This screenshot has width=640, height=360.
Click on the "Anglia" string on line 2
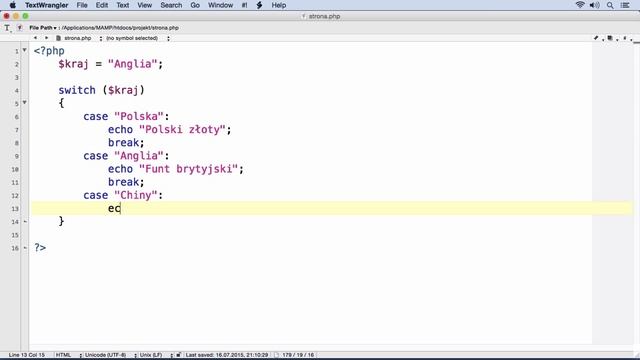(132, 64)
